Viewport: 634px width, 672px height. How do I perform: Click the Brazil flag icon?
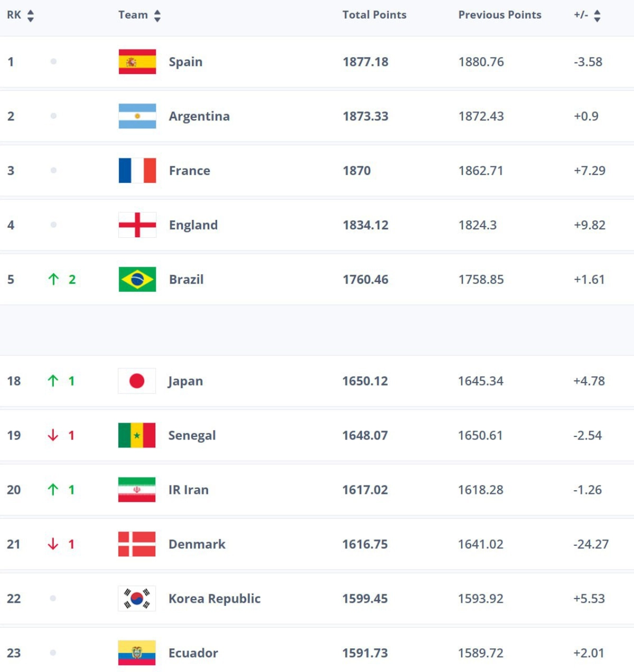tap(137, 279)
